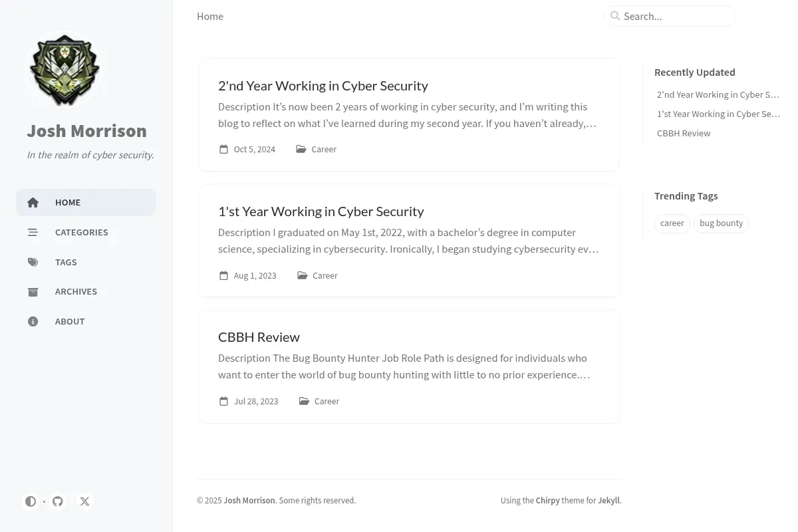
Task: Open Recently Updated 2'nd Year link
Action: pos(718,94)
